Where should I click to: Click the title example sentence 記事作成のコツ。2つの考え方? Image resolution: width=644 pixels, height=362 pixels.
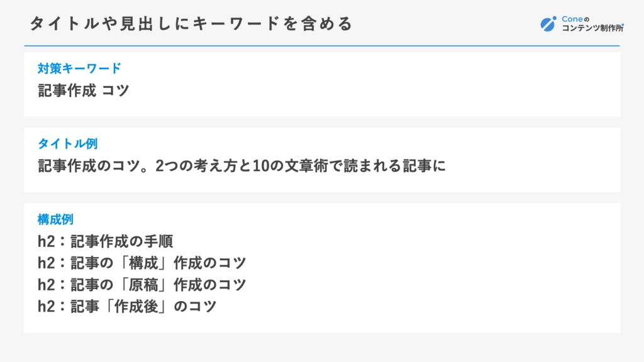pyautogui.click(x=139, y=166)
